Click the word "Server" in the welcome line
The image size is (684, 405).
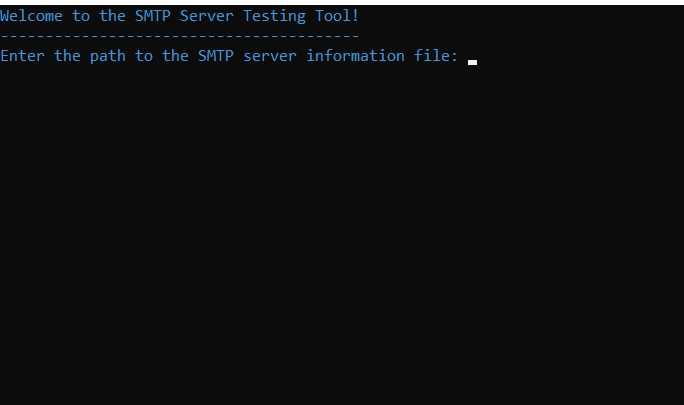click(x=207, y=16)
